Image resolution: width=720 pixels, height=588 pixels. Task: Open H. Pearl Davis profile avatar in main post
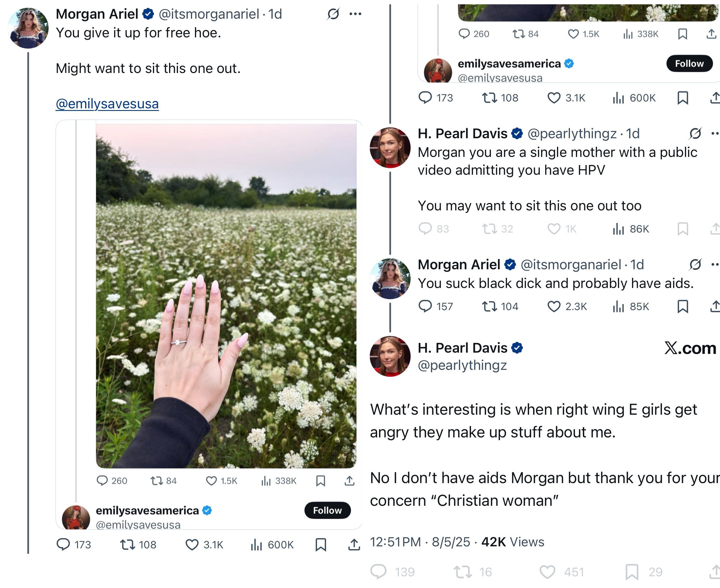click(390, 356)
